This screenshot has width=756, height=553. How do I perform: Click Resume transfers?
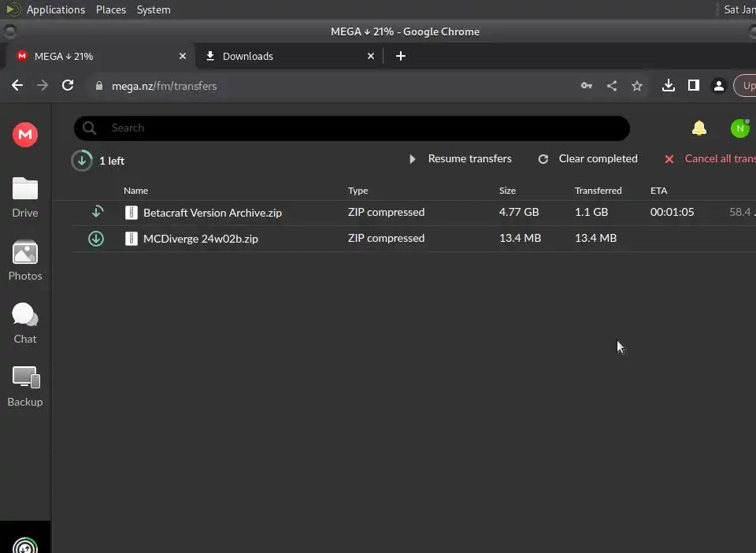[461, 158]
